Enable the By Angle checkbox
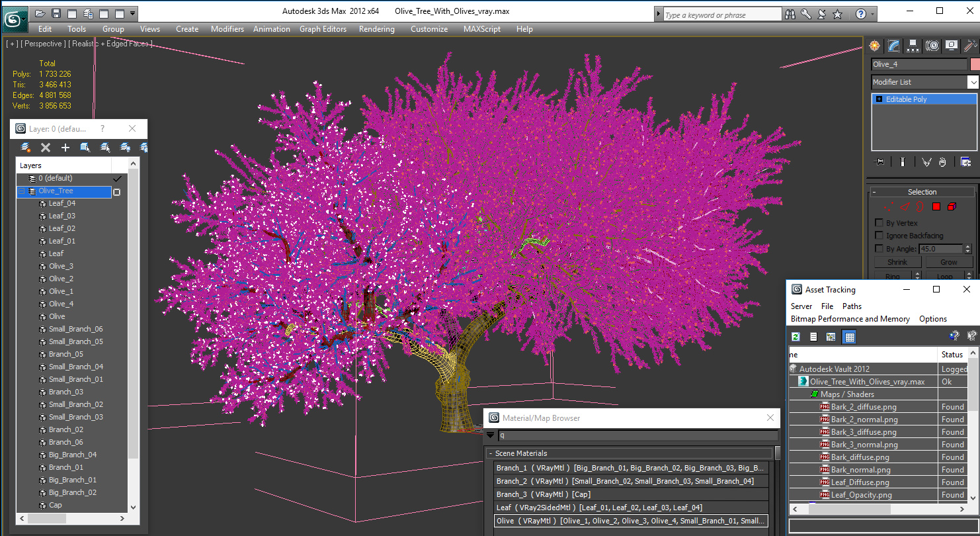The width and height of the screenshot is (980, 536). [879, 249]
